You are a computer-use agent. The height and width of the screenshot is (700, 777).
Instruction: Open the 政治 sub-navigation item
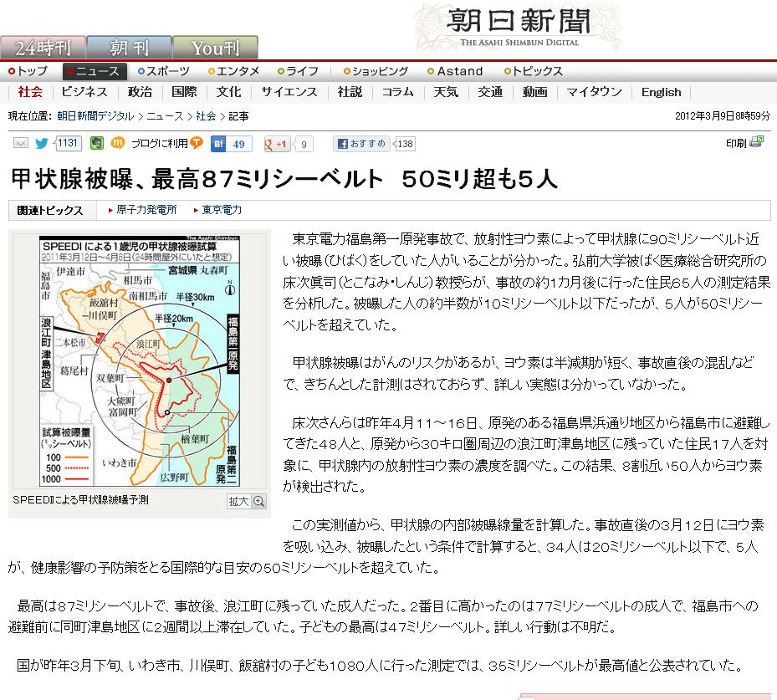point(140,92)
